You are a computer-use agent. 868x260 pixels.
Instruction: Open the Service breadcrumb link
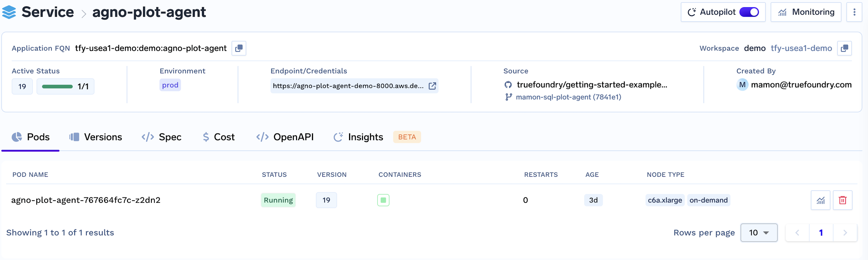tap(48, 12)
